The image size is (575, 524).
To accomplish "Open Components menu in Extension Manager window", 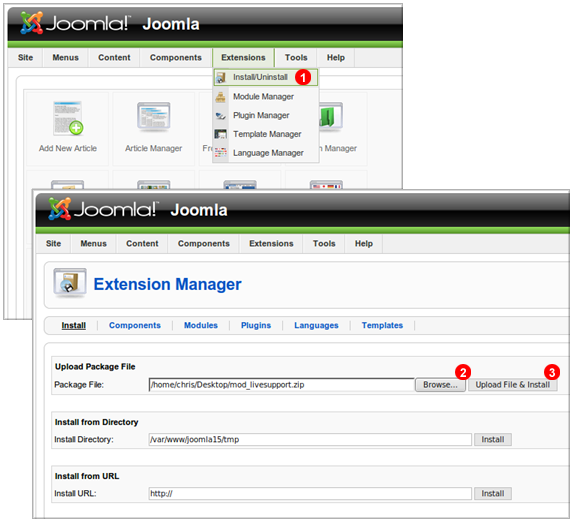I will [204, 243].
